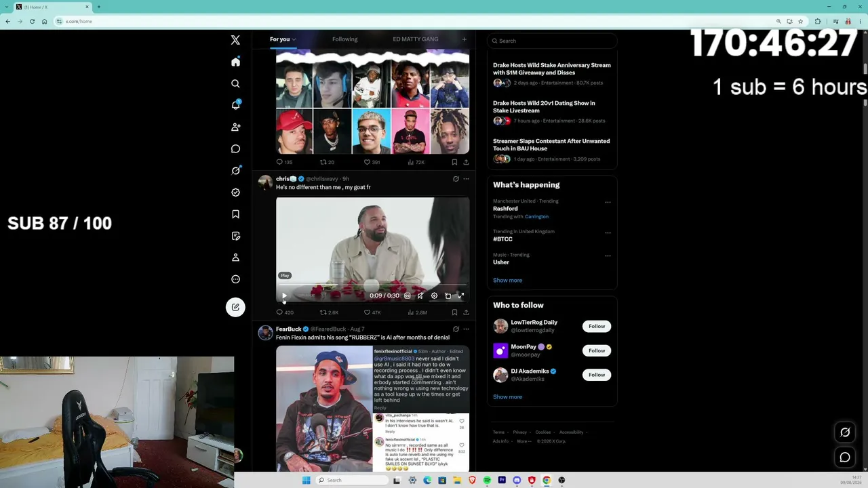Open FearBuck's Fenin Flexin post image
Image resolution: width=868 pixels, height=488 pixels.
(372, 409)
